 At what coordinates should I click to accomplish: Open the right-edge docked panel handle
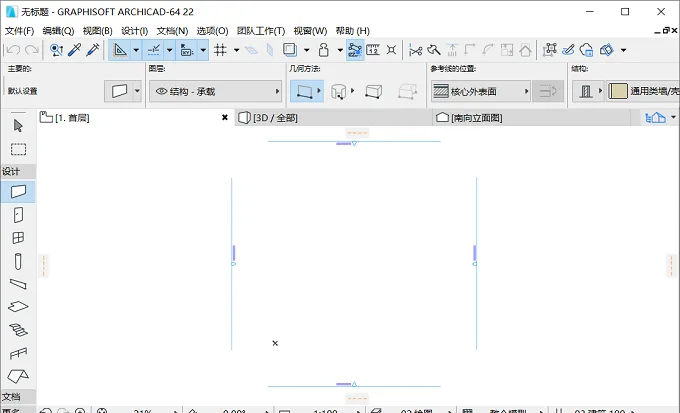click(x=671, y=266)
